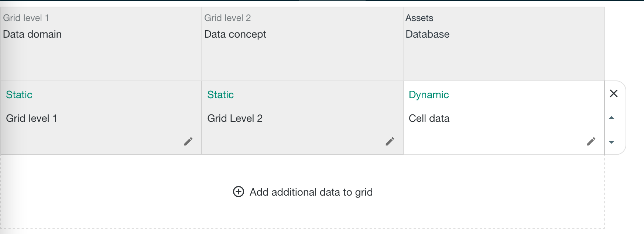
Task: Edit the Grid Level 2 static cell
Action: click(x=390, y=141)
